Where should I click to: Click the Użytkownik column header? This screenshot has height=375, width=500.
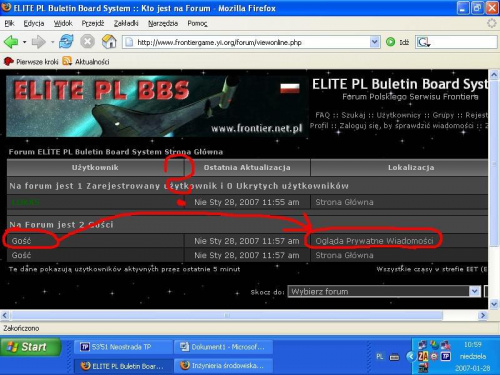95,167
